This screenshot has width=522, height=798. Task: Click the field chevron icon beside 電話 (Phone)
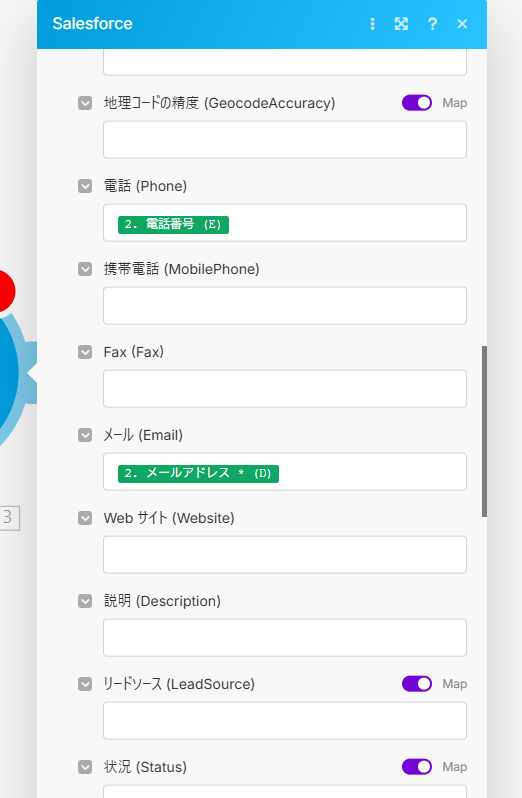tap(85, 186)
